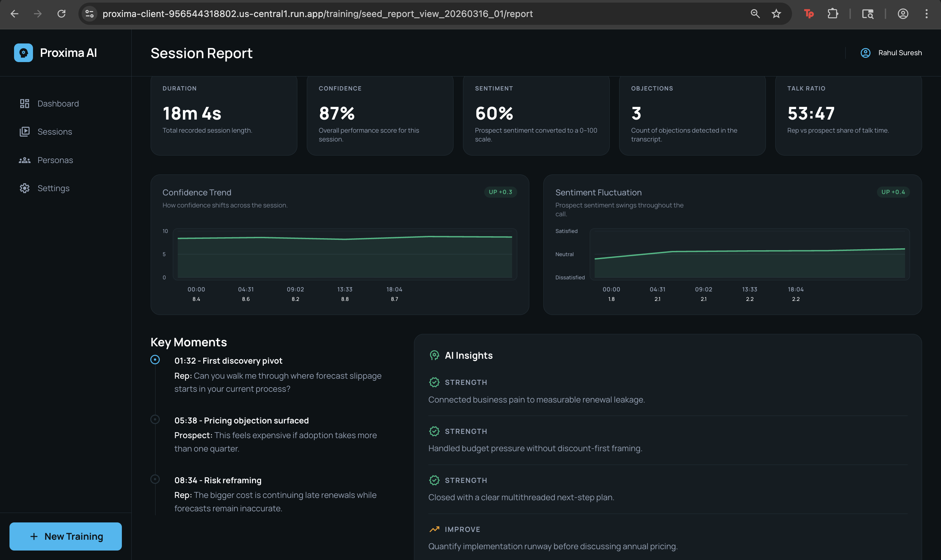Click the New Training button
Image resolution: width=941 pixels, height=560 pixels.
tap(65, 536)
